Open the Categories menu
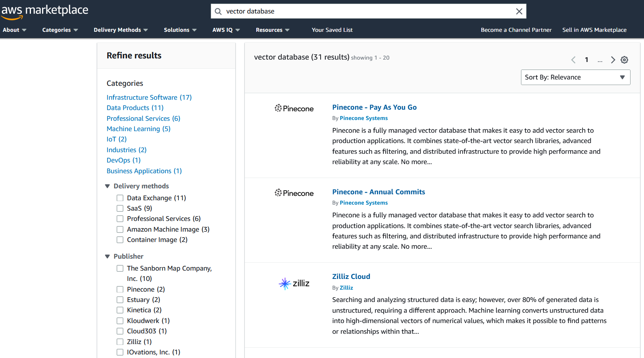 click(60, 30)
